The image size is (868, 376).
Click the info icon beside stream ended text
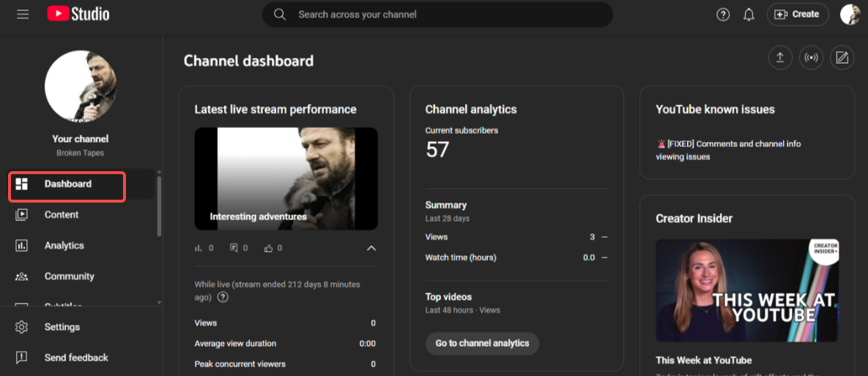pyautogui.click(x=223, y=297)
